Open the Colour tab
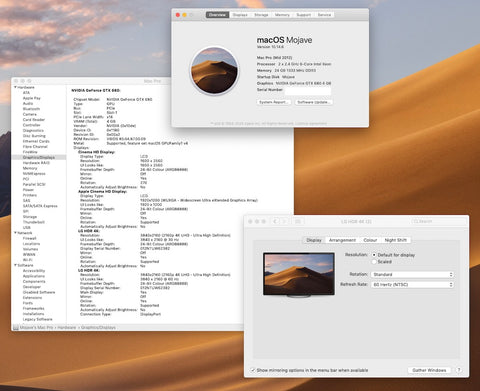Image resolution: width=480 pixels, height=391 pixels. tap(370, 240)
